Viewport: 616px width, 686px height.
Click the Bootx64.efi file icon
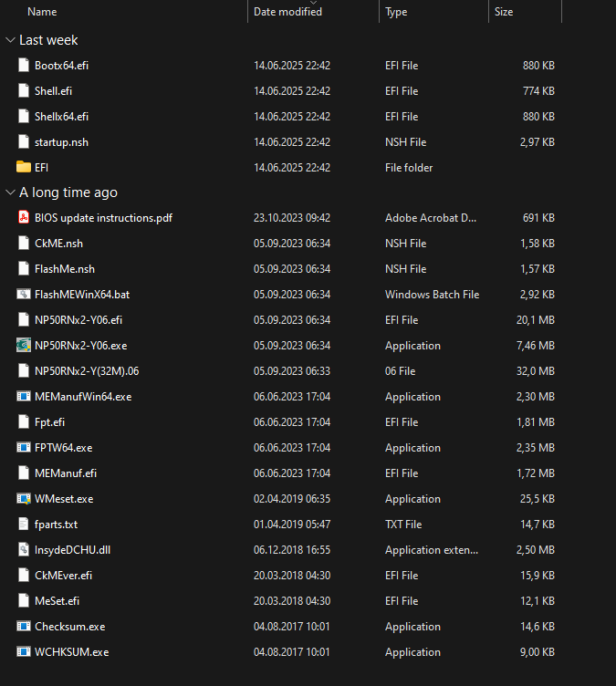24,65
